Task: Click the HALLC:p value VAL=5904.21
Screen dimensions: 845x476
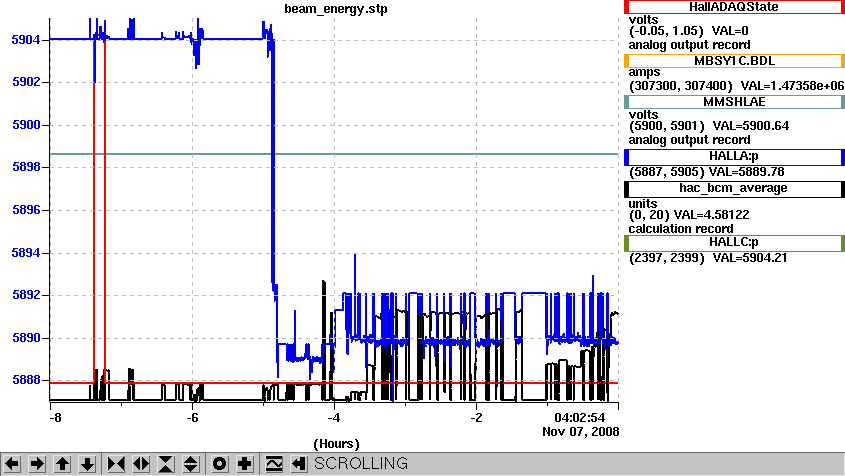Action: 750,258
